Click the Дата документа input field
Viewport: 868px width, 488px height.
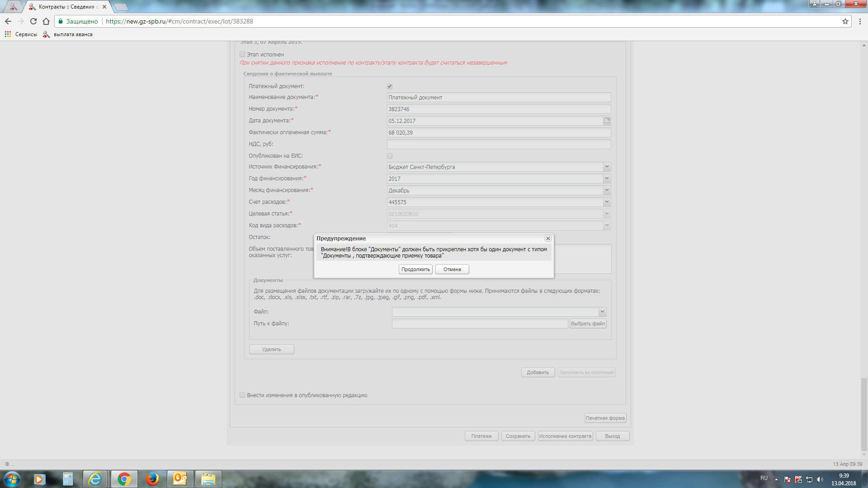point(495,121)
